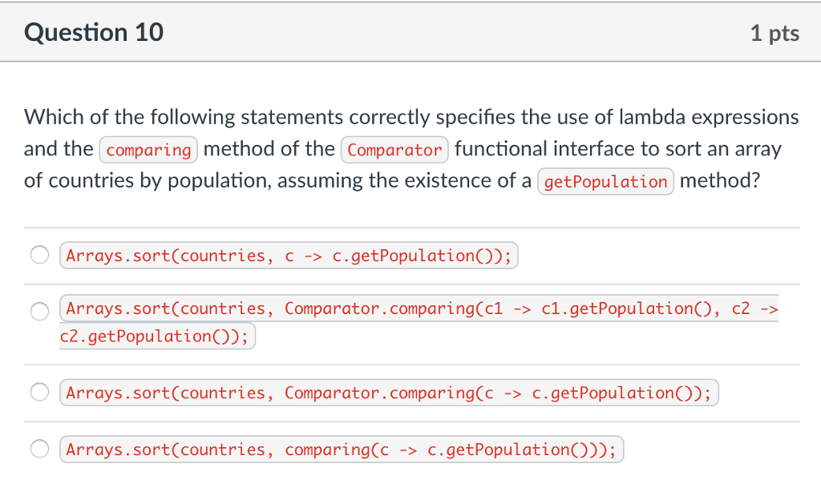Click the Question 10 heading

coord(94,32)
